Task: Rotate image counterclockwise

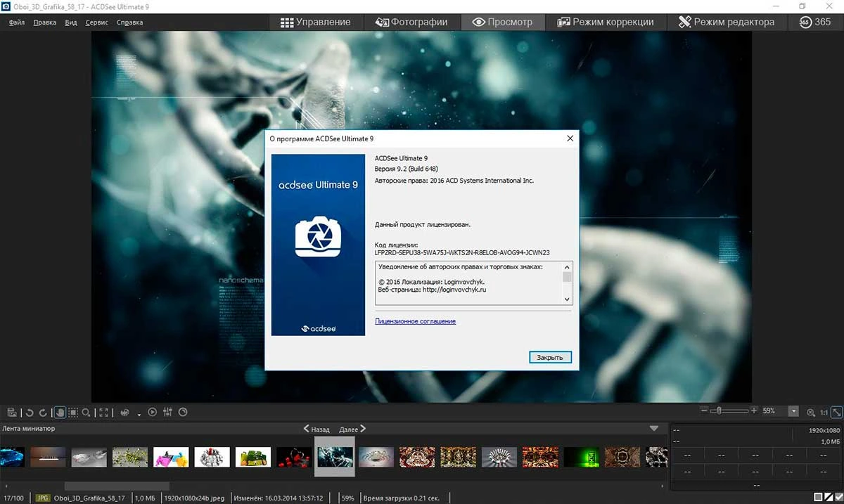Action: (30, 413)
